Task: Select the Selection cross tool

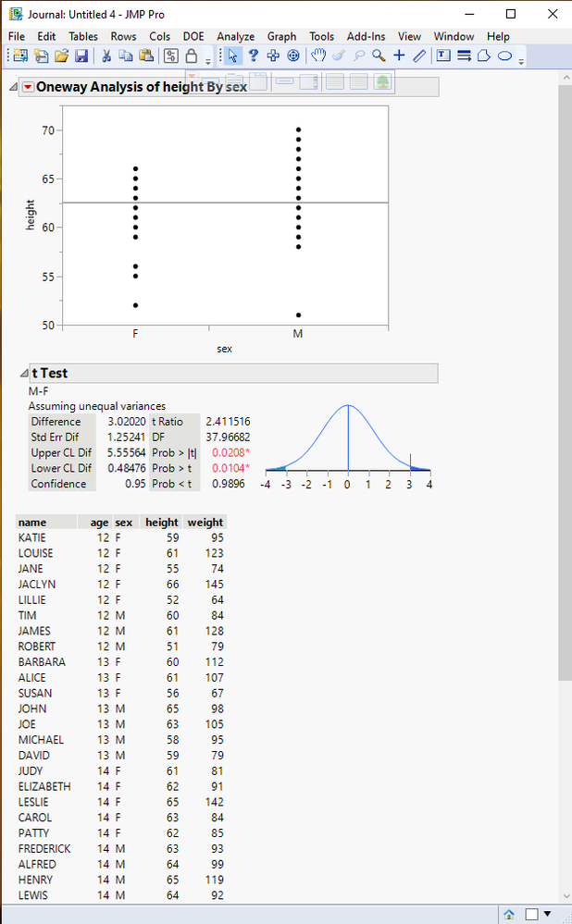Action: pyautogui.click(x=273, y=56)
